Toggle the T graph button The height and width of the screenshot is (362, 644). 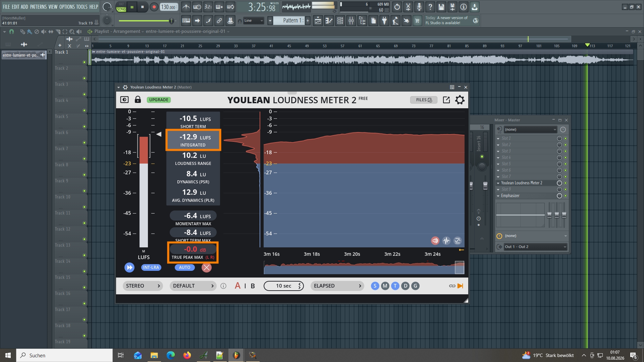(395, 286)
